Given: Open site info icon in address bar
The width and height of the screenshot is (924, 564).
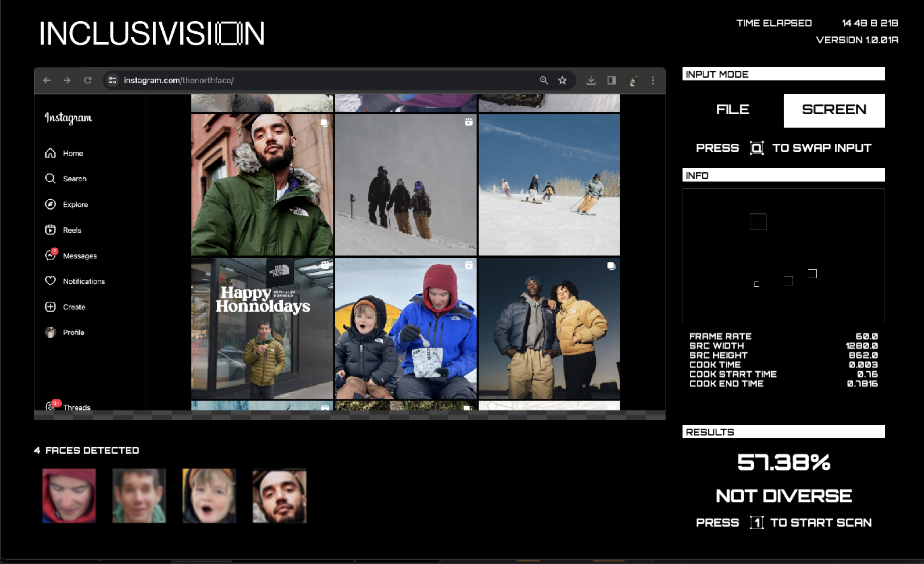Looking at the screenshot, I should click(113, 80).
